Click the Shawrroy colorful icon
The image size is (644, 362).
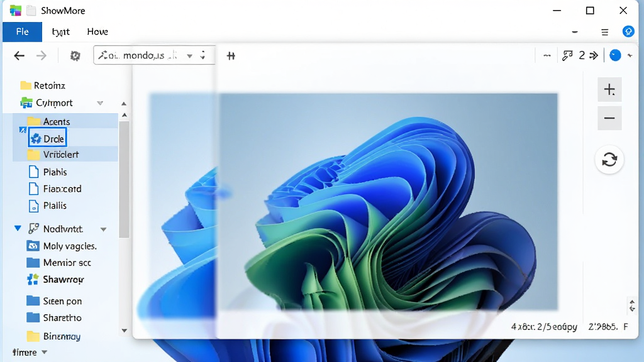[x=33, y=280]
